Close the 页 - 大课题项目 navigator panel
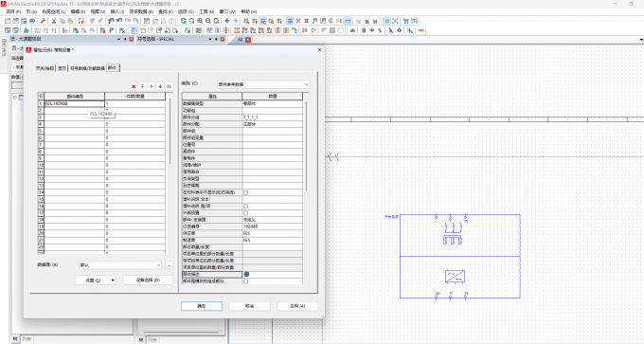 [x=132, y=39]
